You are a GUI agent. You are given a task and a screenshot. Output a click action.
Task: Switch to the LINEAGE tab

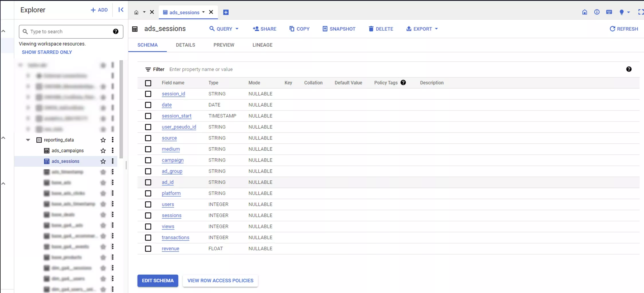click(x=262, y=45)
